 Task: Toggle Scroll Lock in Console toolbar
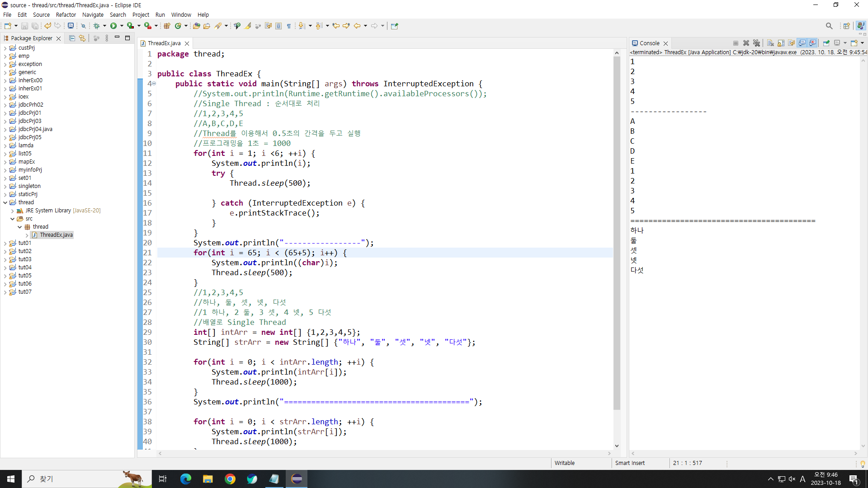coord(781,43)
